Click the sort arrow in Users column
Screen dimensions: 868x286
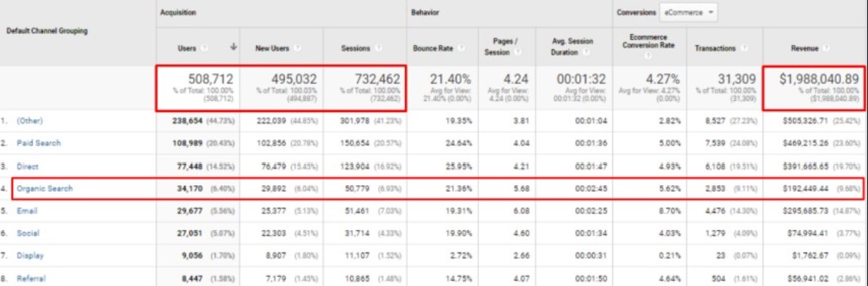coord(234,49)
